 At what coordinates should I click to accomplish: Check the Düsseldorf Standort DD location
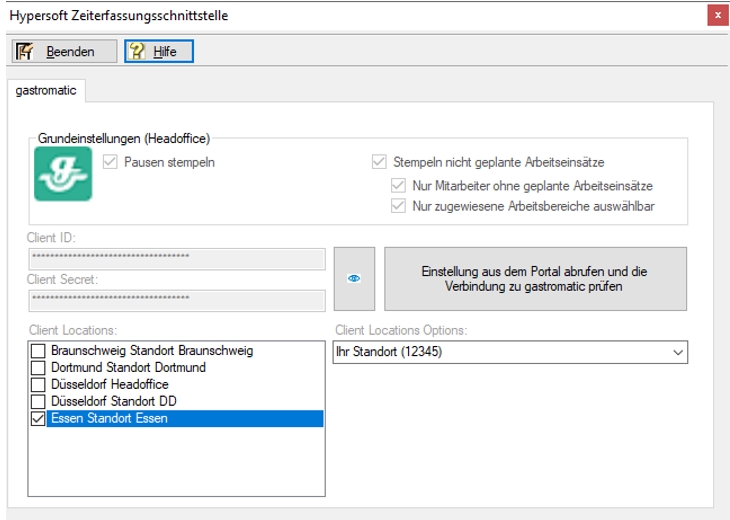click(x=38, y=402)
